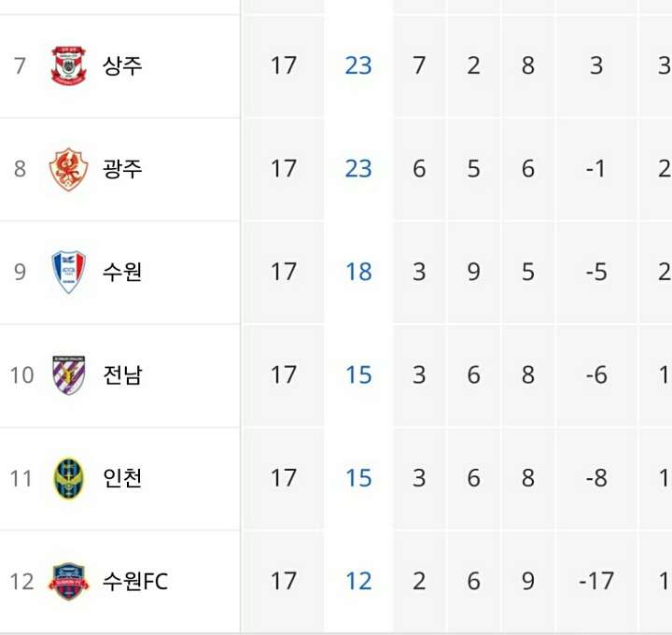Screen dimensions: 672x635
Task: Click the Suwon FC (수원FC) crest
Action: 68,582
